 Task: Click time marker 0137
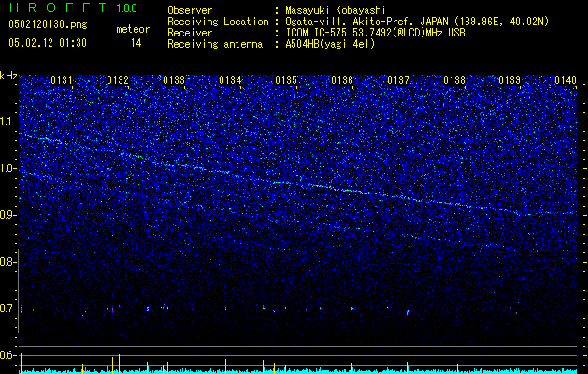point(398,79)
